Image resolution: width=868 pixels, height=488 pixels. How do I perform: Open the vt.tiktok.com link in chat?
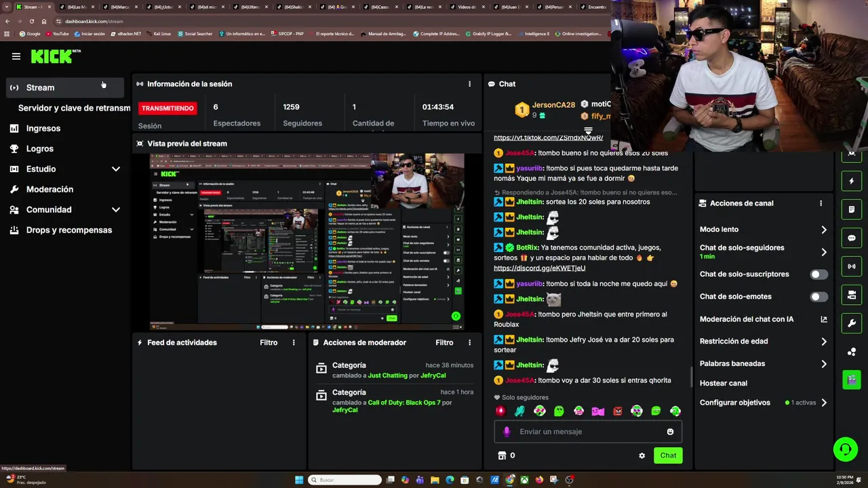pos(548,138)
